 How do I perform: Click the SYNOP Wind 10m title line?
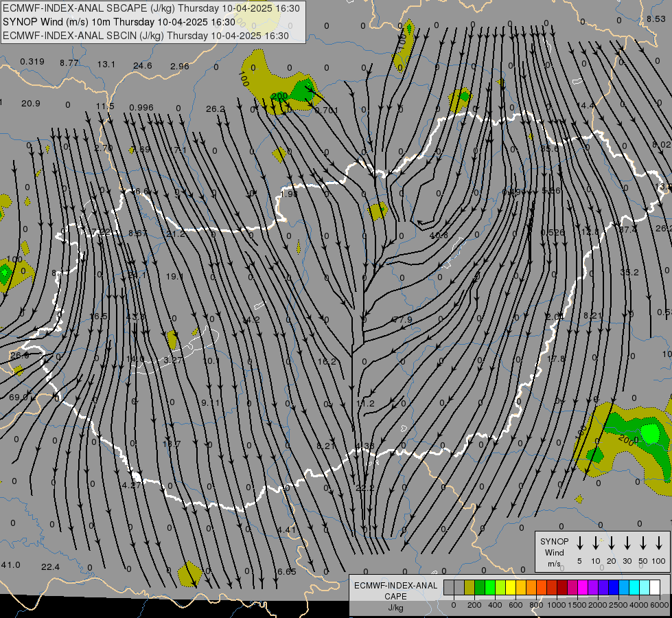click(119, 22)
